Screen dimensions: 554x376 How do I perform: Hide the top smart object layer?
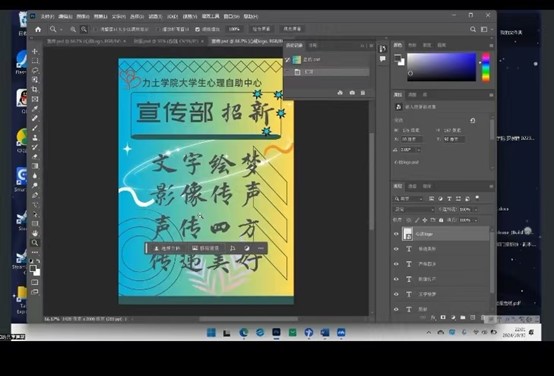point(396,234)
